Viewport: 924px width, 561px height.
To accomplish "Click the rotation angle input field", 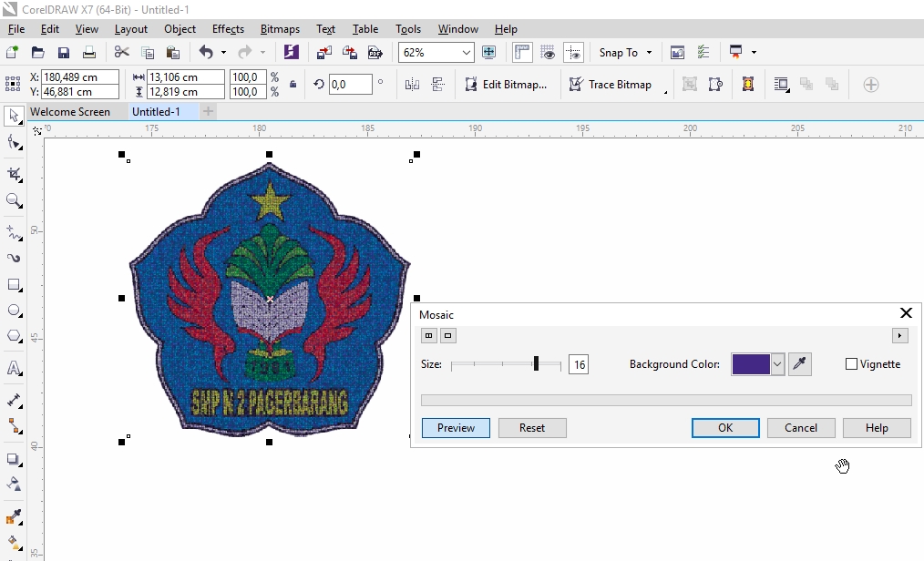I will click(x=350, y=84).
